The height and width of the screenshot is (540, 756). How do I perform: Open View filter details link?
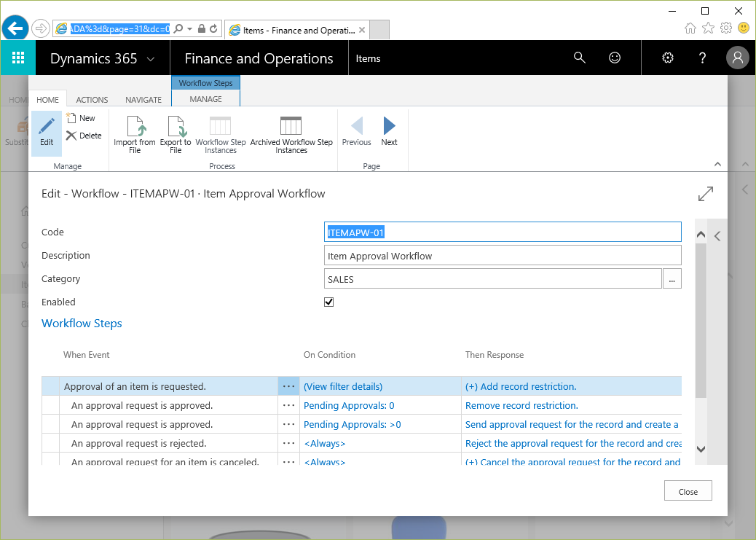tap(343, 386)
